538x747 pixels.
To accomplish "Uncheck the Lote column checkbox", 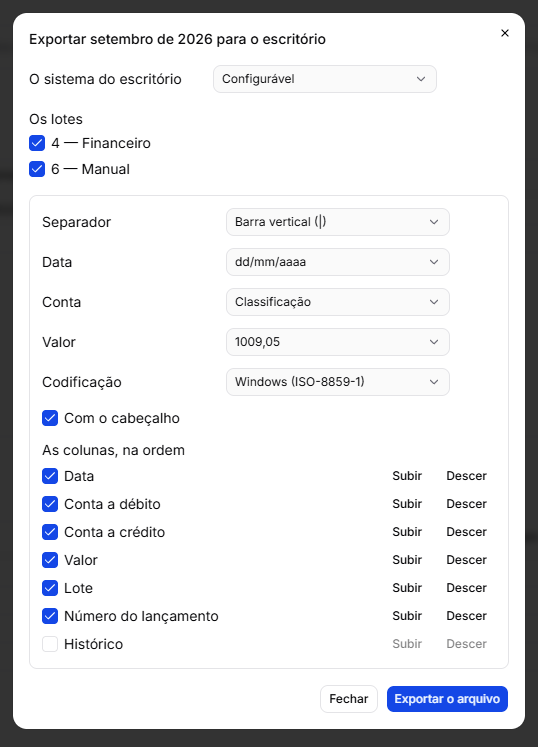I will click(x=50, y=588).
